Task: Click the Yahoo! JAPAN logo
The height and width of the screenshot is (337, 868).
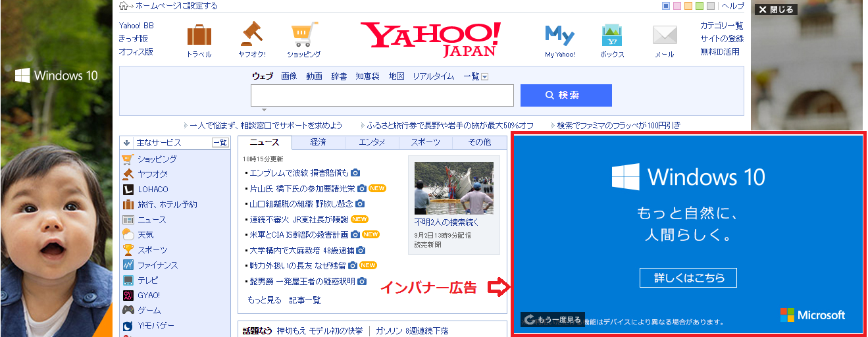Action: click(430, 39)
